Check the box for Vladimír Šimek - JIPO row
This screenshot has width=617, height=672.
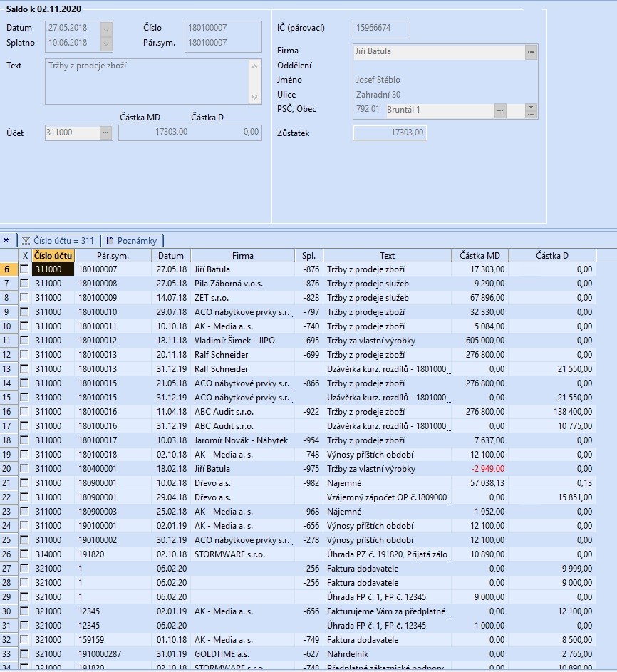25,341
